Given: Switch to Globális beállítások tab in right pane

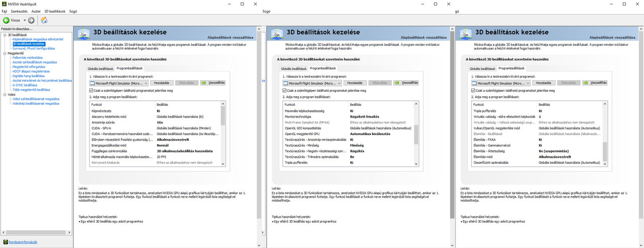Looking at the screenshot, I should tap(482, 68).
